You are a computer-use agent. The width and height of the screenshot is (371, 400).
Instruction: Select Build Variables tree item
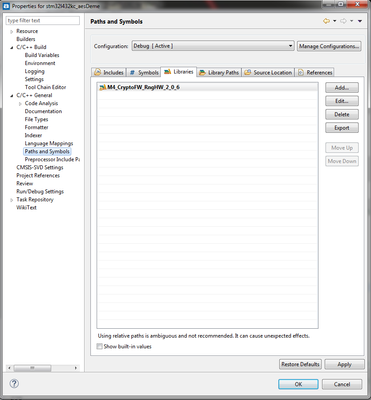pyautogui.click(x=42, y=55)
